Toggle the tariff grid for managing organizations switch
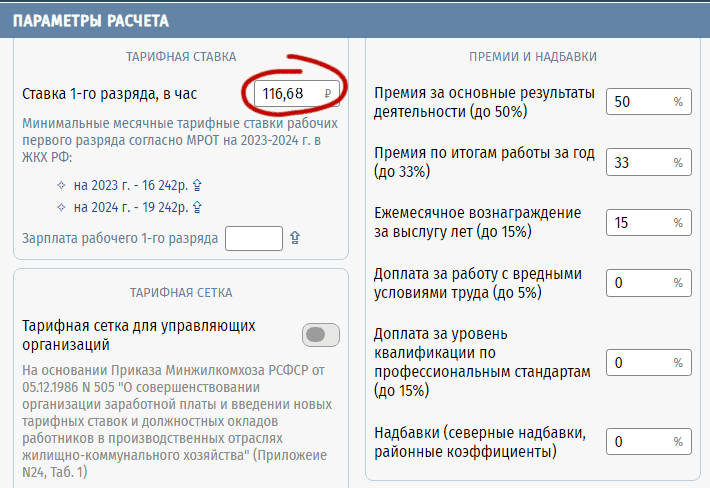 pyautogui.click(x=321, y=335)
